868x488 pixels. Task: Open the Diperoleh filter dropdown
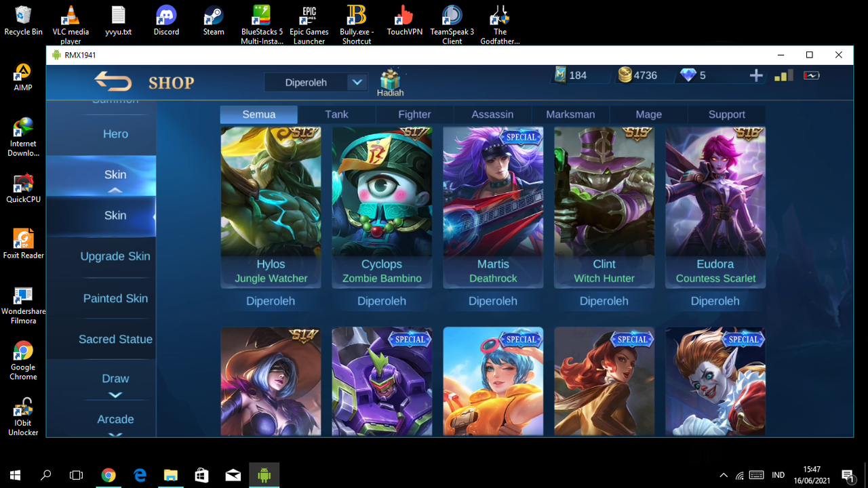[316, 83]
